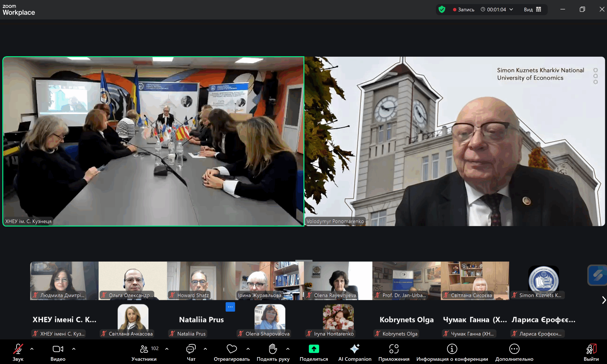Expand audio options arrow beside Звук
This screenshot has height=364, width=607.
tap(32, 349)
